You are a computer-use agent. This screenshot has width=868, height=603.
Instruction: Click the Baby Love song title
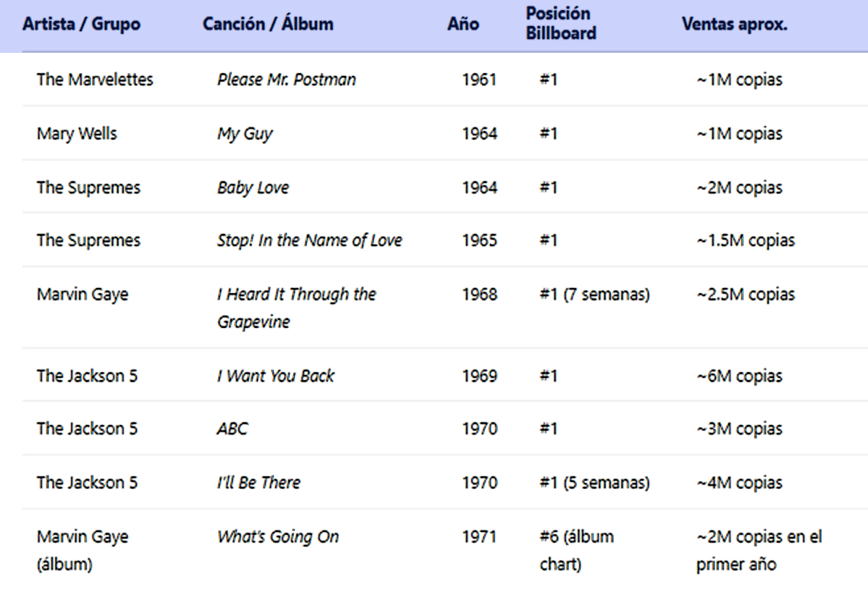coord(253,187)
